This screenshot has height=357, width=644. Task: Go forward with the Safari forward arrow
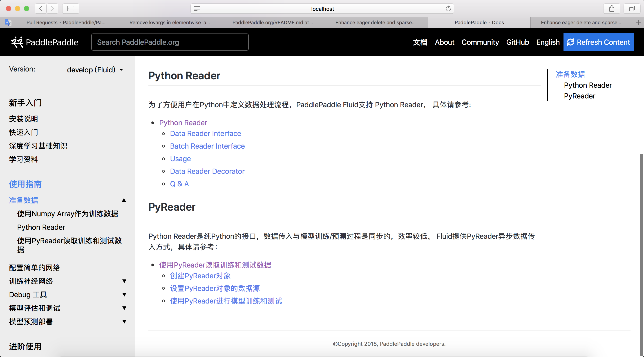(52, 9)
